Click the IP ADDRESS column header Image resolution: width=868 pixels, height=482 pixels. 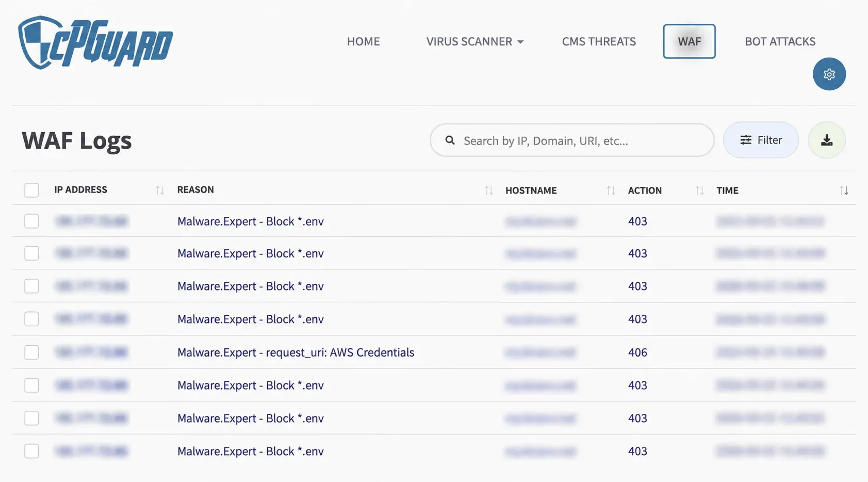[x=81, y=190]
